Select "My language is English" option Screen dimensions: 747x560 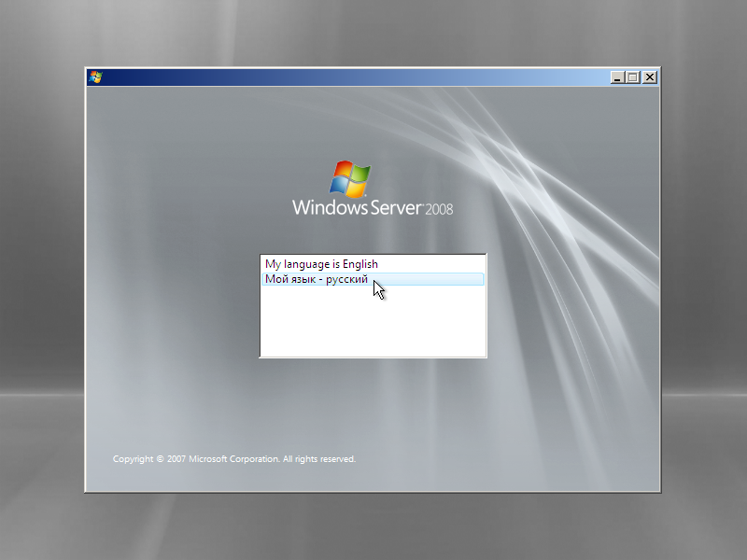[x=373, y=264]
